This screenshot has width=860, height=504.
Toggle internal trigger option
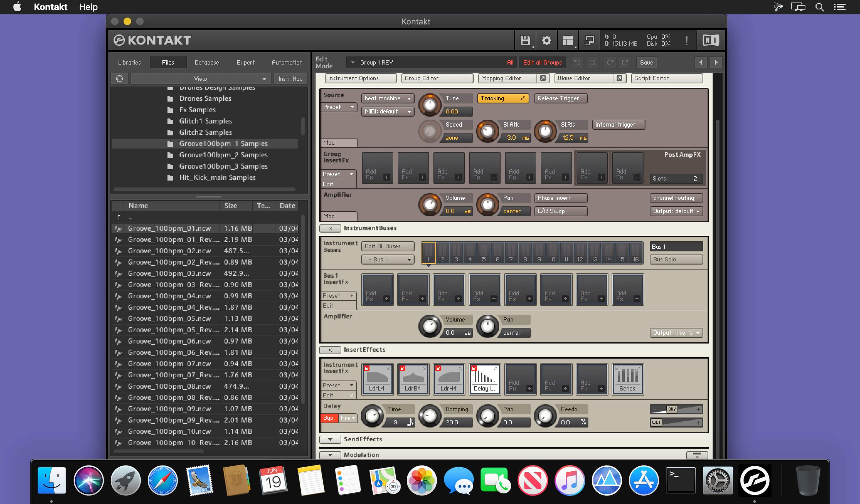618,125
